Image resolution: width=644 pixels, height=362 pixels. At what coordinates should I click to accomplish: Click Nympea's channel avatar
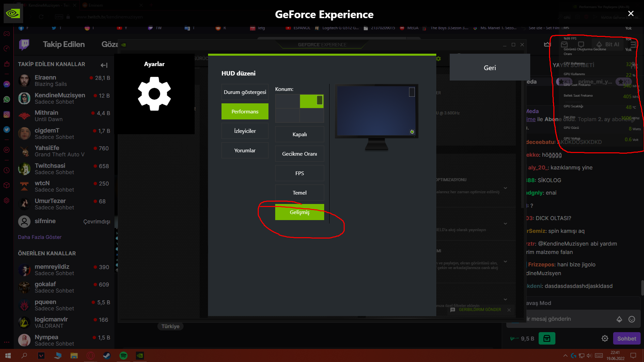pyautogui.click(x=24, y=340)
